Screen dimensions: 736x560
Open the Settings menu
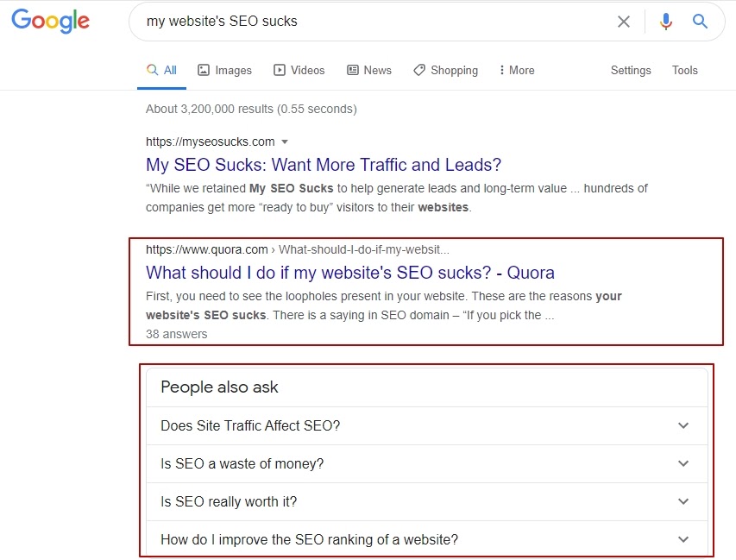click(x=631, y=71)
